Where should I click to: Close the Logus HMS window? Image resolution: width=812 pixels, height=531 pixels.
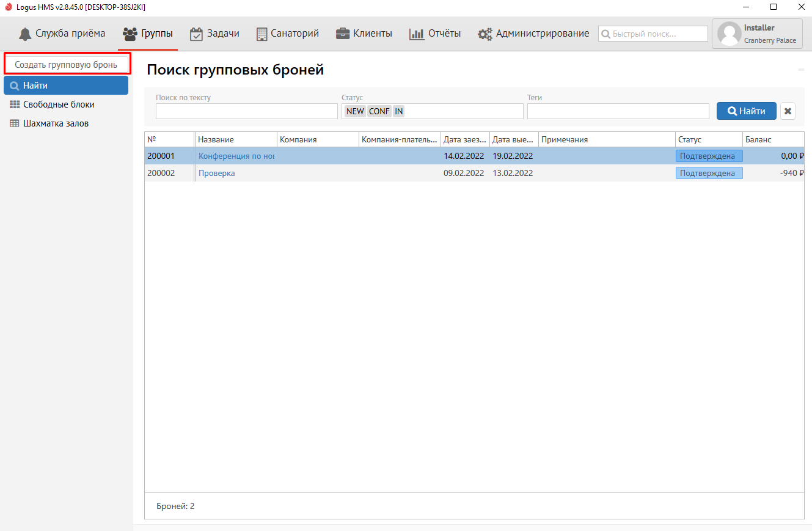[800, 7]
